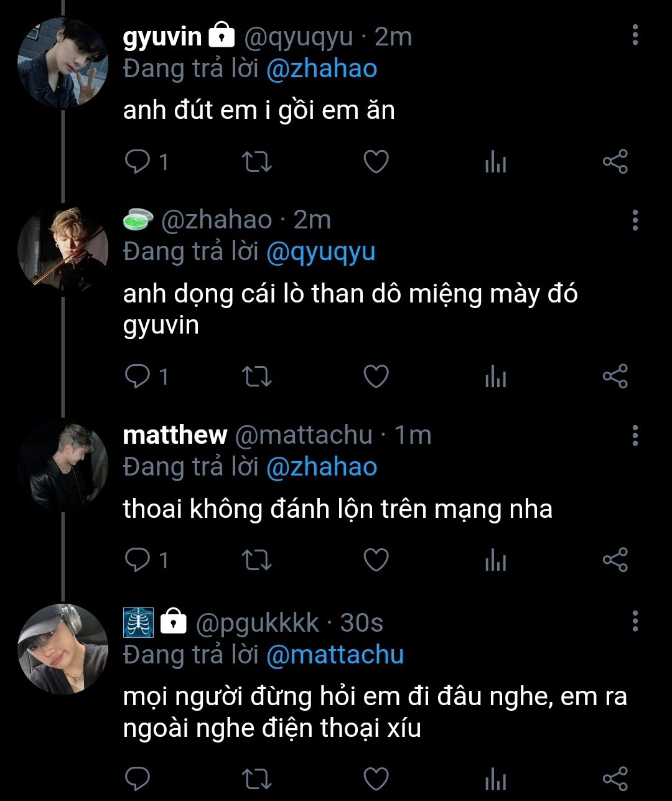672x801 pixels.
Task: Open the @zhahao mention in gyuvin's reply
Action: [x=322, y=68]
